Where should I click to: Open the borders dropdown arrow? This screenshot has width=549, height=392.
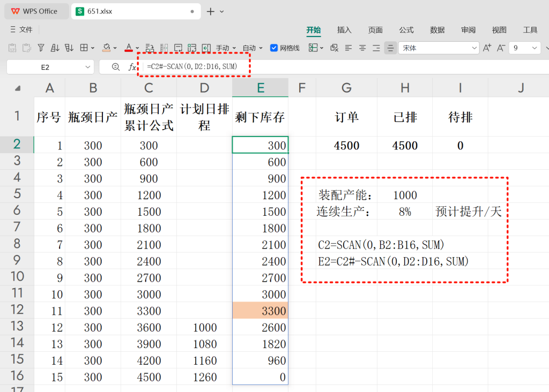pyautogui.click(x=93, y=48)
